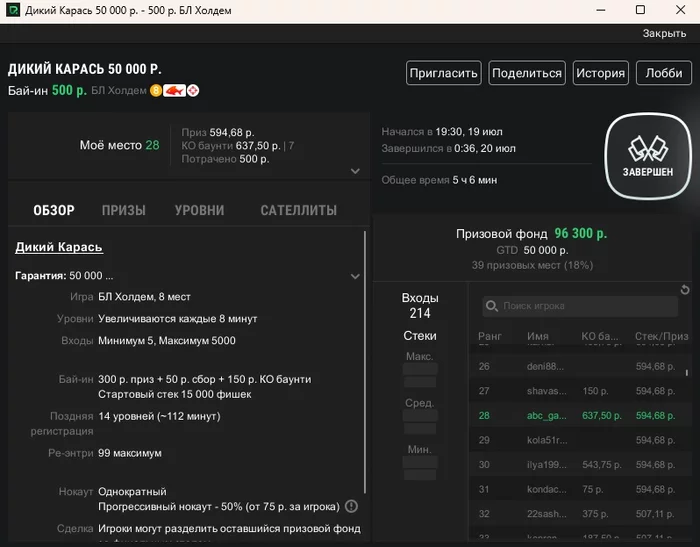The image size is (700, 547).
Task: Open the progressive knockout info icon
Action: pos(352,506)
